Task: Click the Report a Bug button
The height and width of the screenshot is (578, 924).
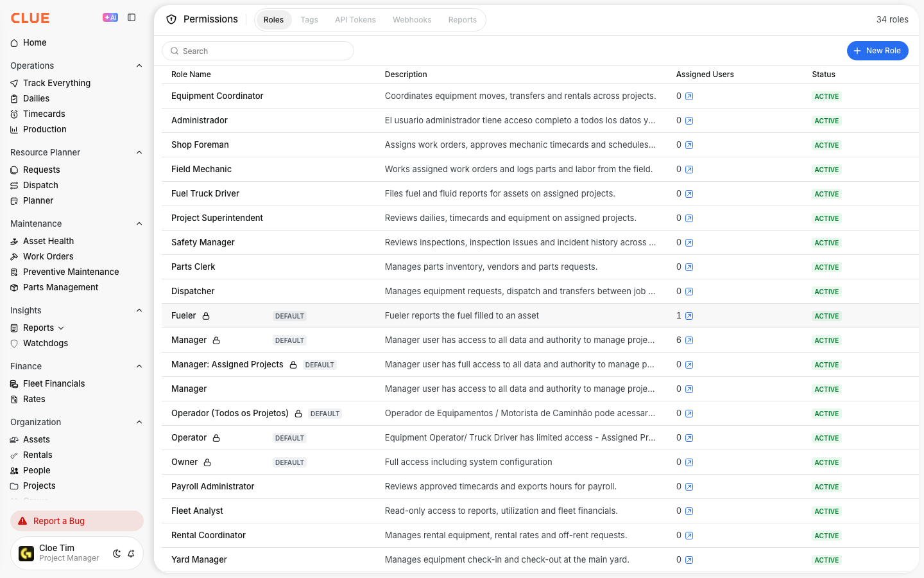Action: coord(77,521)
